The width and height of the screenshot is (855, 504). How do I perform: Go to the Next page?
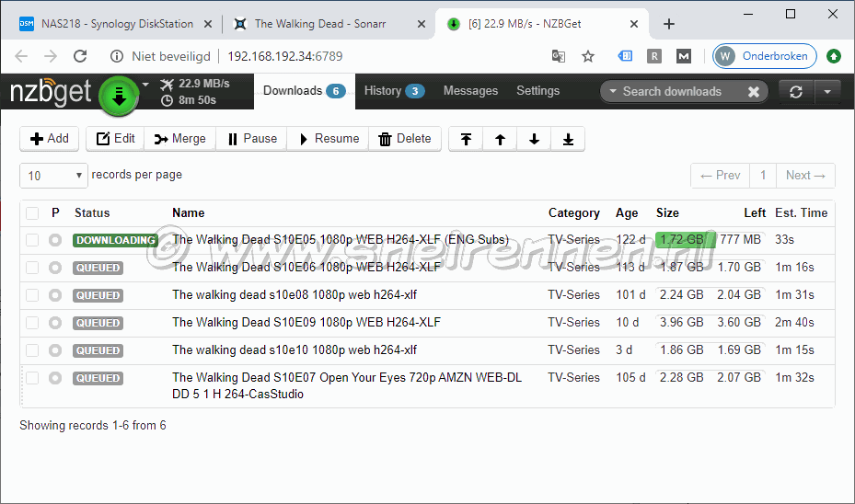(805, 176)
